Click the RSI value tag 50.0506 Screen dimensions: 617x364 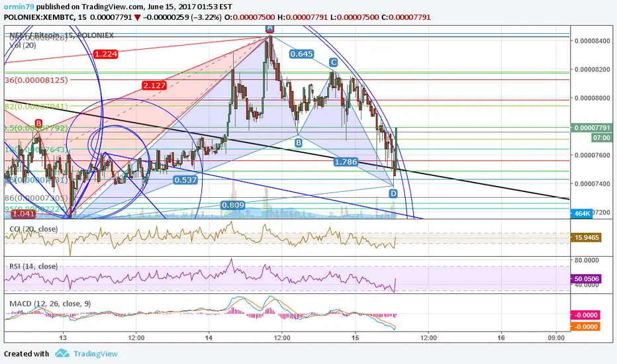587,279
